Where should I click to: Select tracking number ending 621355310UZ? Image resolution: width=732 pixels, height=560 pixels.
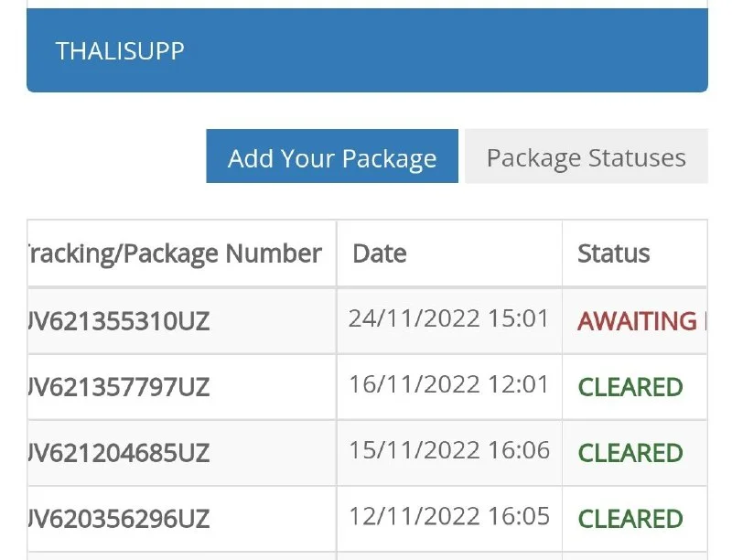point(119,321)
